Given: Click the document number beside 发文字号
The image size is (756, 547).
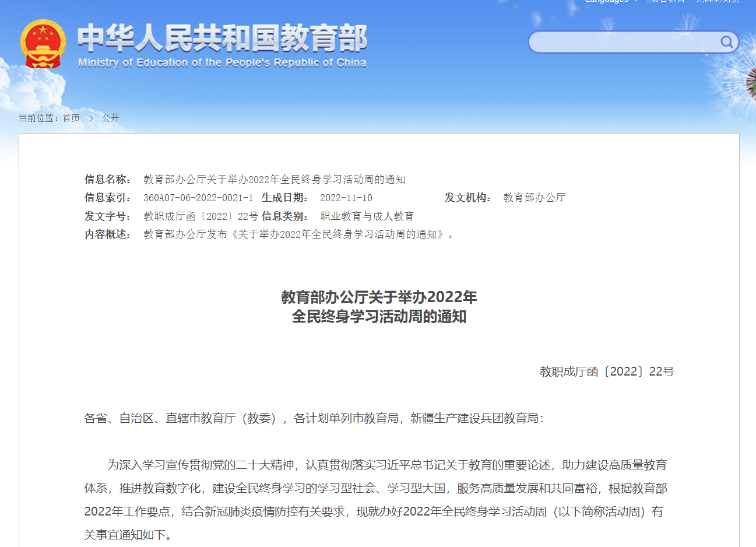Looking at the screenshot, I should [201, 216].
